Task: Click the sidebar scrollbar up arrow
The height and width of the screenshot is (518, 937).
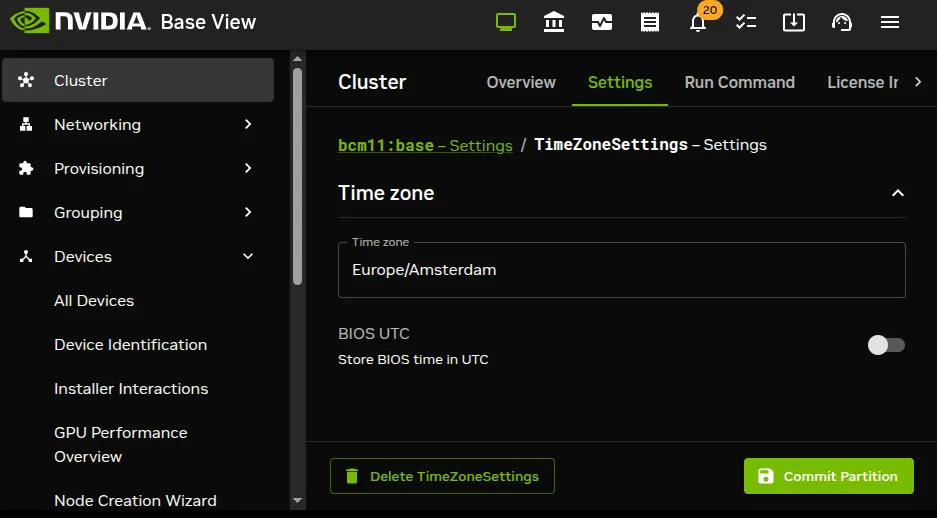Action: pyautogui.click(x=297, y=59)
